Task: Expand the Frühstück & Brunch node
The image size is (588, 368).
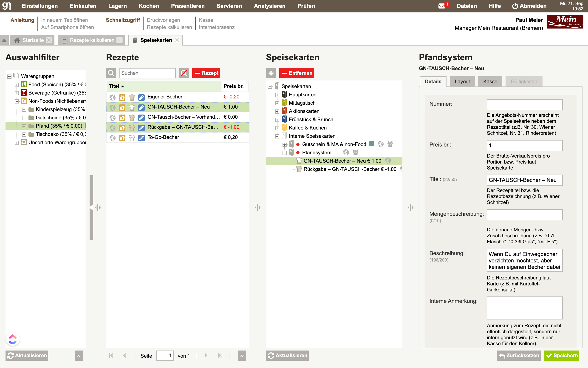Action: pos(277,120)
